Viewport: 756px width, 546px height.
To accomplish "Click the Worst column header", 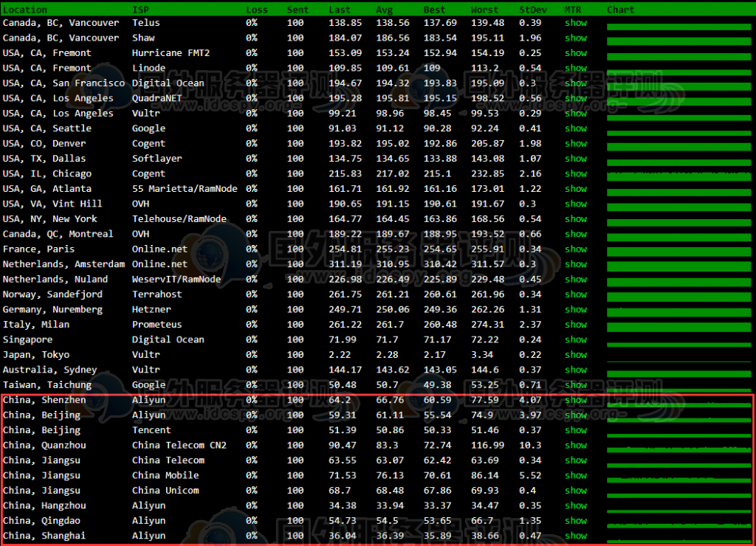I will tap(484, 10).
